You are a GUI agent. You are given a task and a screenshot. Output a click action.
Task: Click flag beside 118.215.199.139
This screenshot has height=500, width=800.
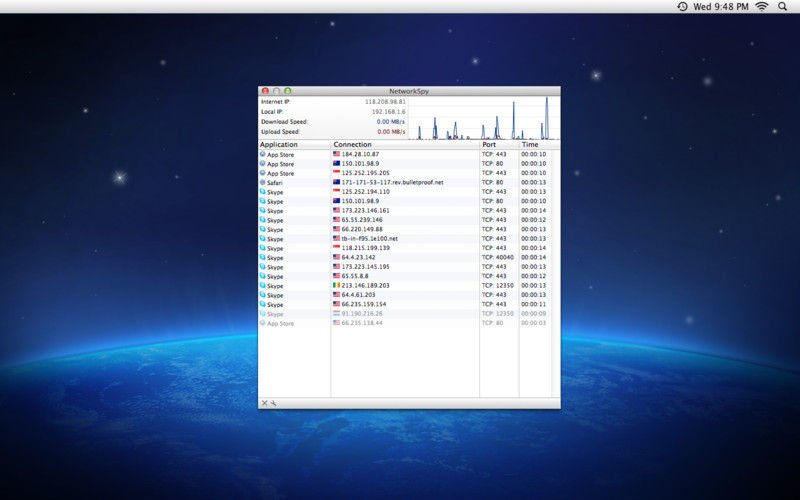click(x=336, y=247)
